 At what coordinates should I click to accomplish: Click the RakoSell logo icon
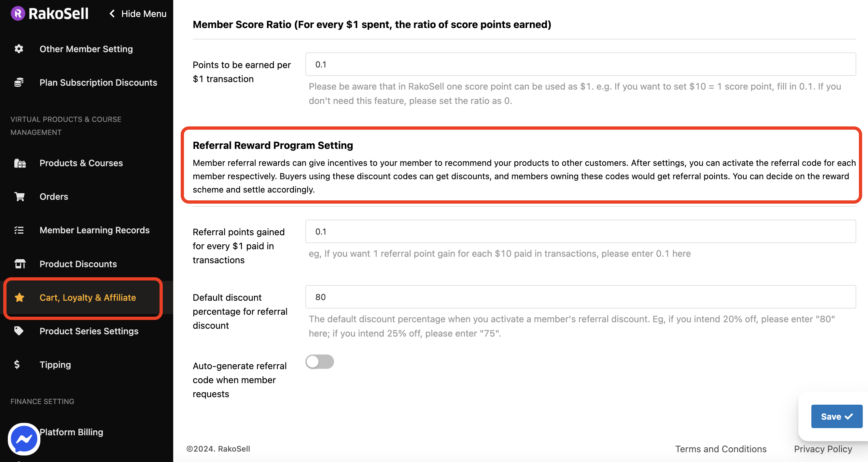point(18,13)
